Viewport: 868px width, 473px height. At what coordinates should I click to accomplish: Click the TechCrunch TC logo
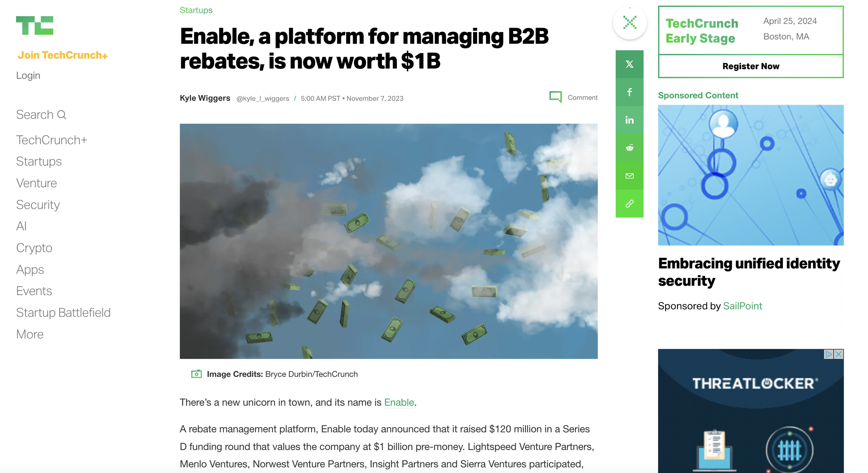point(34,25)
